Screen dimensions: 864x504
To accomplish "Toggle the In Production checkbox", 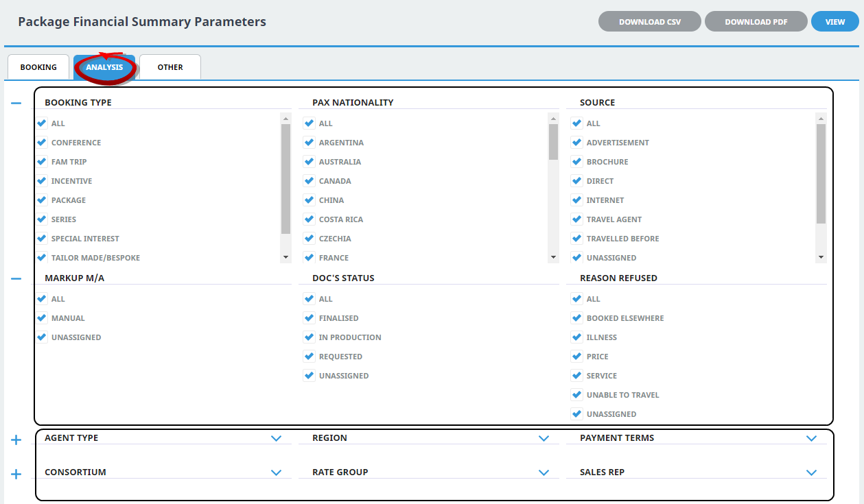I will click(x=310, y=337).
